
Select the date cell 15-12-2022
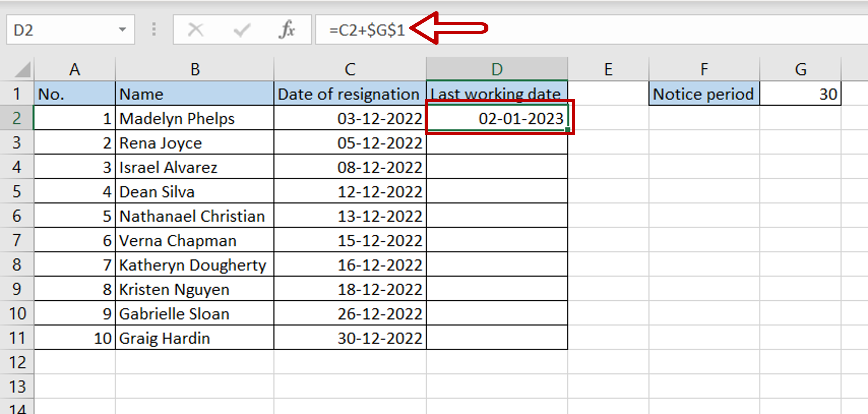tap(350, 240)
